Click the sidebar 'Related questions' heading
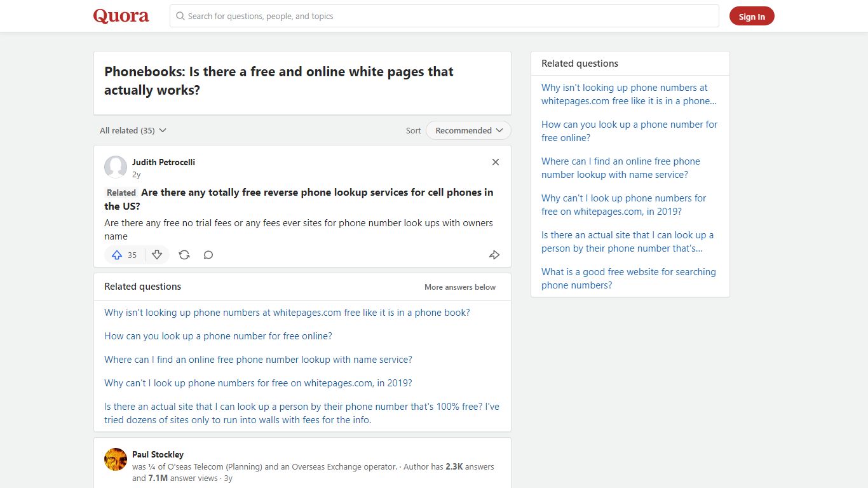Screen dimensions: 868x488 click(580, 64)
